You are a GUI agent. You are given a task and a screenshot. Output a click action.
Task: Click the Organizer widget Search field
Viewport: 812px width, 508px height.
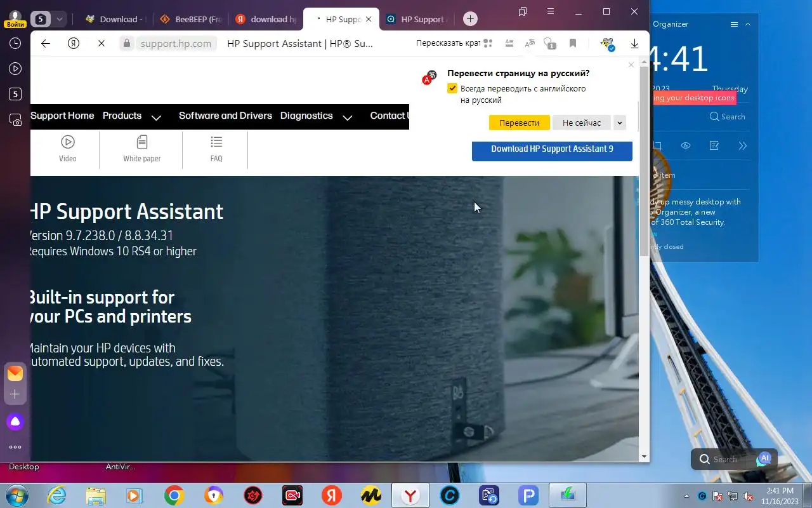point(727,117)
